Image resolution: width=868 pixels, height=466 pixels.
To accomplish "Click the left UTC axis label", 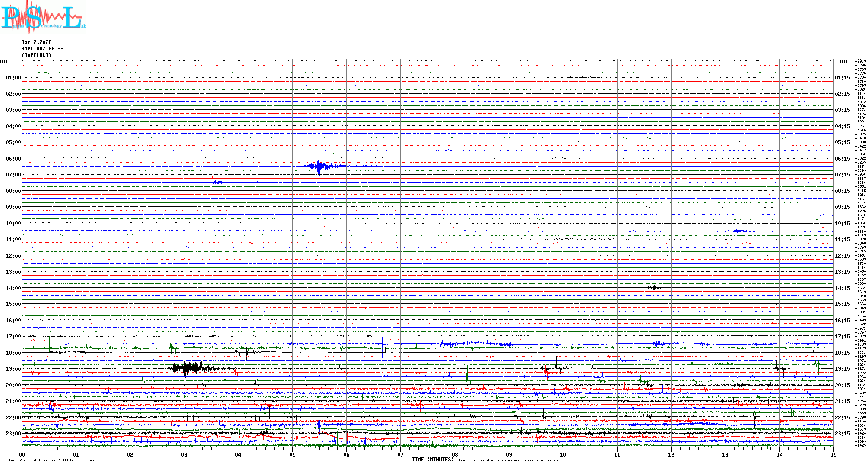I will 4,62.
